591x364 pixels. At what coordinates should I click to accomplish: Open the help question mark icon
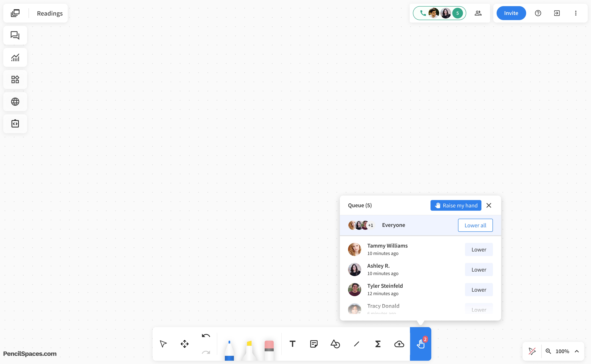tap(538, 13)
